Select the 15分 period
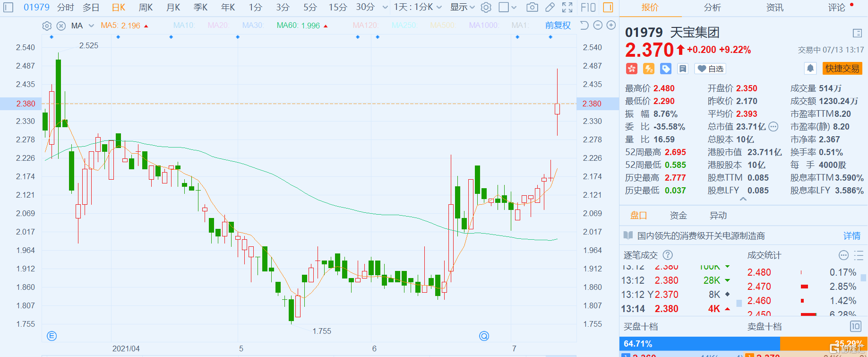The width and height of the screenshot is (868, 357). pyautogui.click(x=338, y=7)
